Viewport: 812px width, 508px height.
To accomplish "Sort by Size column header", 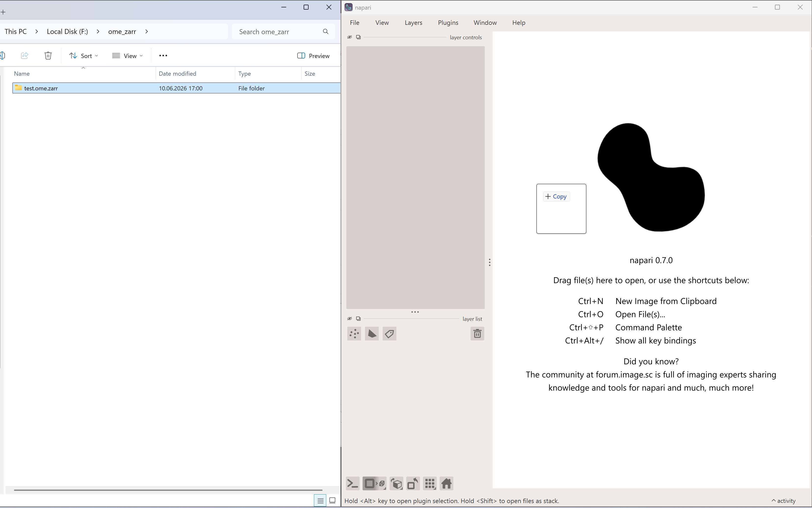I will [321, 74].
